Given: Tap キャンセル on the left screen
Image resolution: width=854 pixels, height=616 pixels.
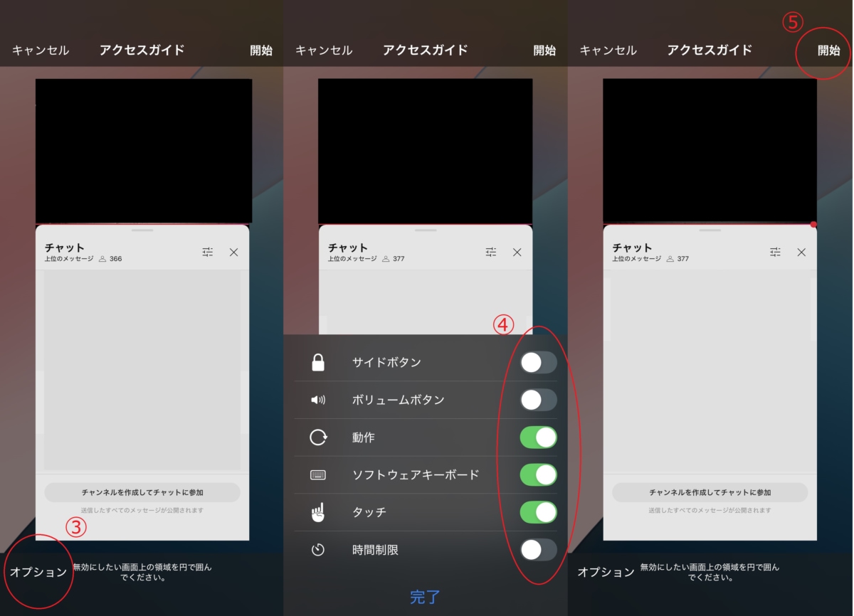Looking at the screenshot, I should click(41, 51).
